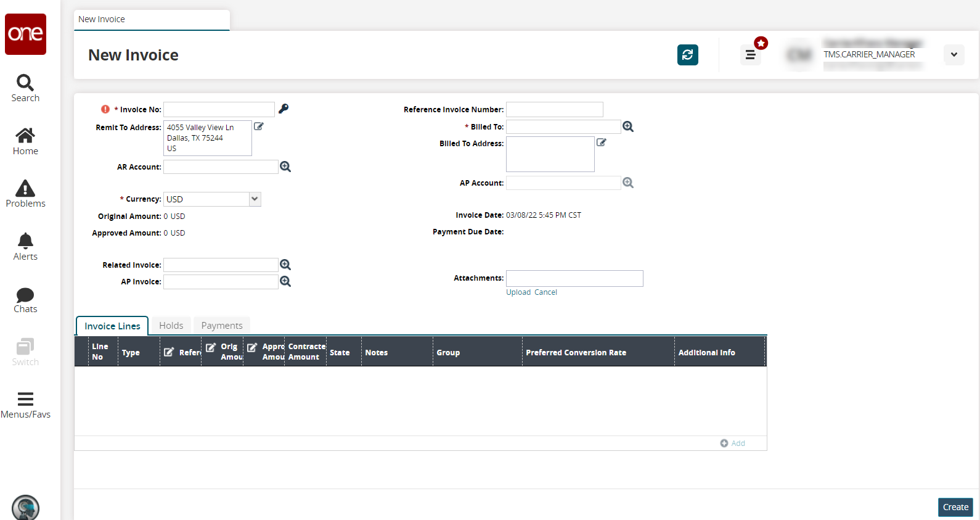Click the Upload link under Attachments
The height and width of the screenshot is (520, 980).
coord(518,292)
